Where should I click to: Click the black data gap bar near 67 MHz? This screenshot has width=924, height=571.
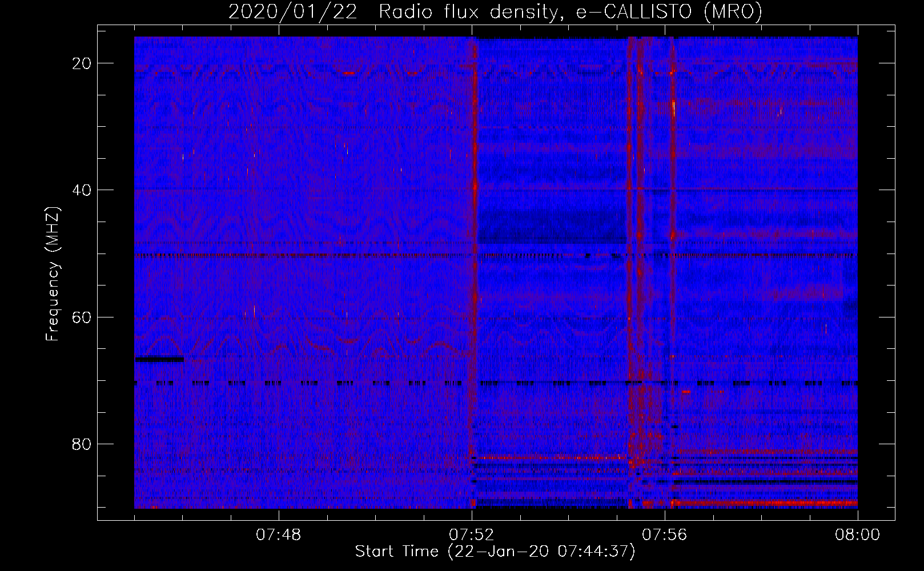159,359
